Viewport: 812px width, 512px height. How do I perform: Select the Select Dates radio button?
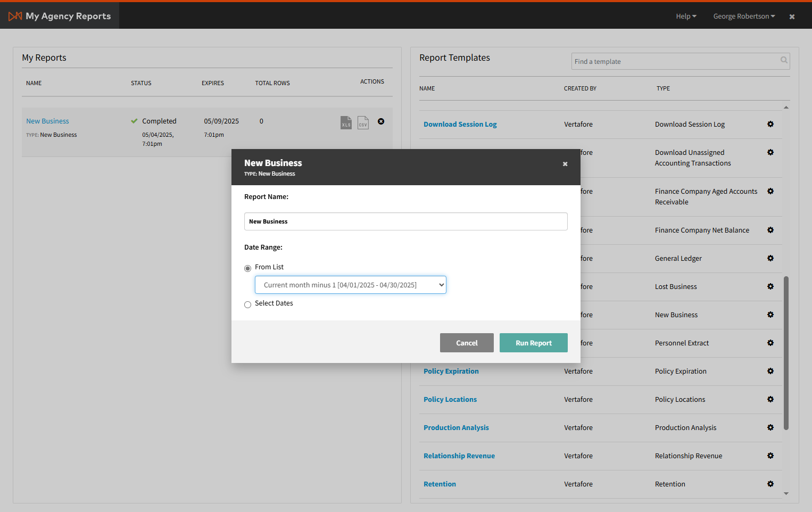(247, 304)
